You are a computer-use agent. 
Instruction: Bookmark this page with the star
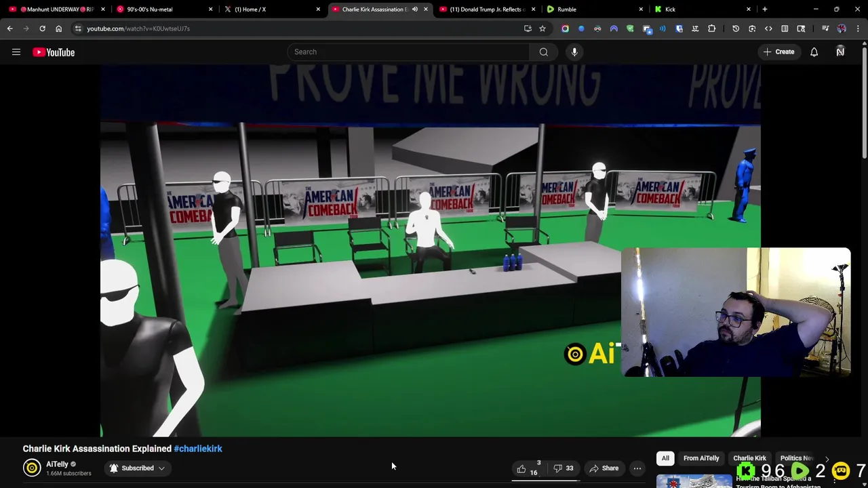[542, 28]
